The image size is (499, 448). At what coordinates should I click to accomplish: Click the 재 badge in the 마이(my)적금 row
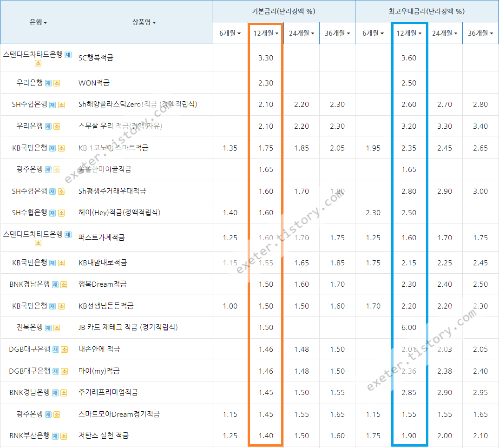56,371
